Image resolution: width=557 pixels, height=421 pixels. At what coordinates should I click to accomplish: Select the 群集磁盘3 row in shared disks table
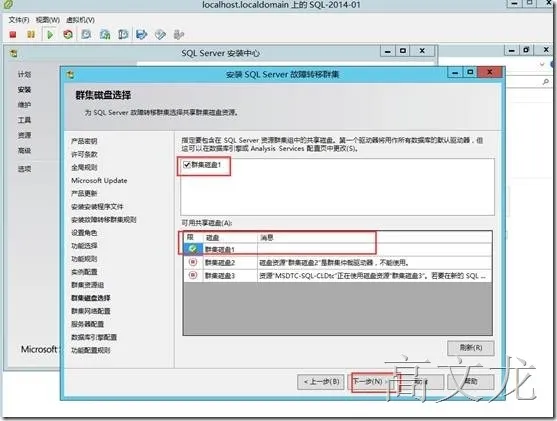tap(337, 275)
